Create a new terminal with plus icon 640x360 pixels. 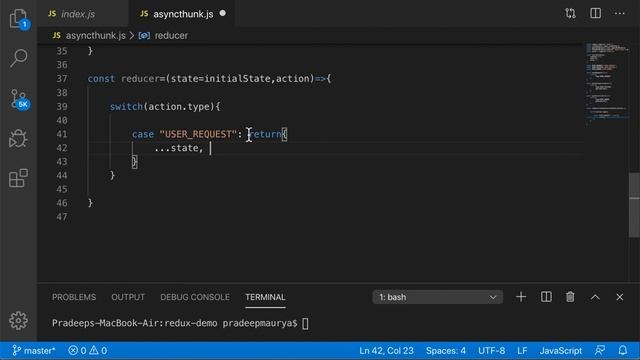click(521, 297)
